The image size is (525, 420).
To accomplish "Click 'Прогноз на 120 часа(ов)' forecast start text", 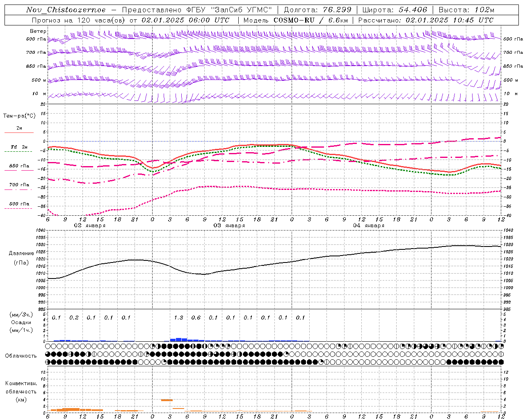I will tap(79, 20).
